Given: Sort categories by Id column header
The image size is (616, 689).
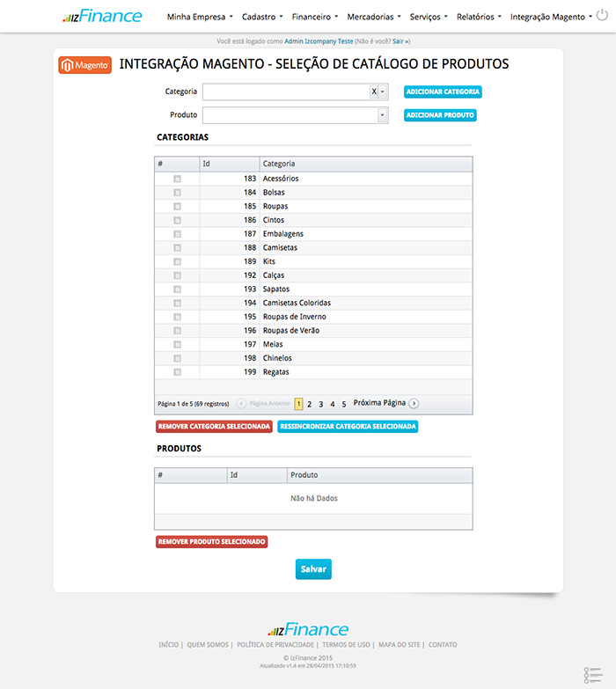Looking at the screenshot, I should point(230,164).
